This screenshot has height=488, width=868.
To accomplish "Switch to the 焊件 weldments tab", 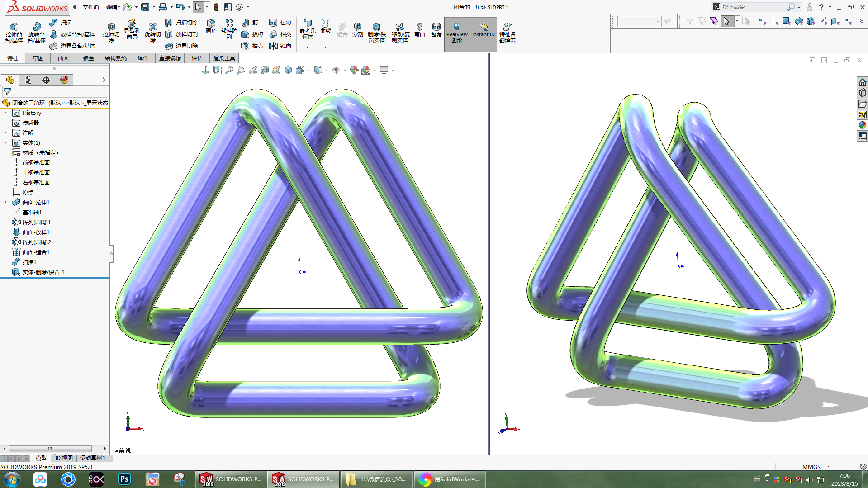I will [x=143, y=58].
